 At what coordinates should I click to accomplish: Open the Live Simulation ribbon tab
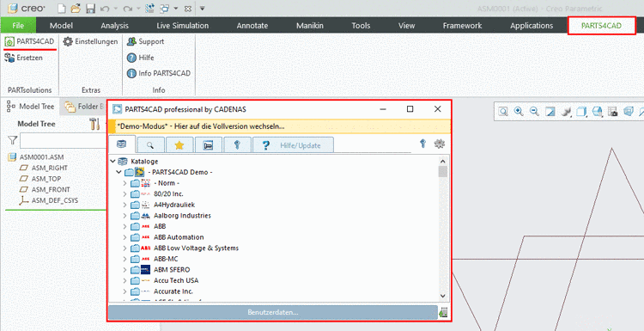pos(182,26)
